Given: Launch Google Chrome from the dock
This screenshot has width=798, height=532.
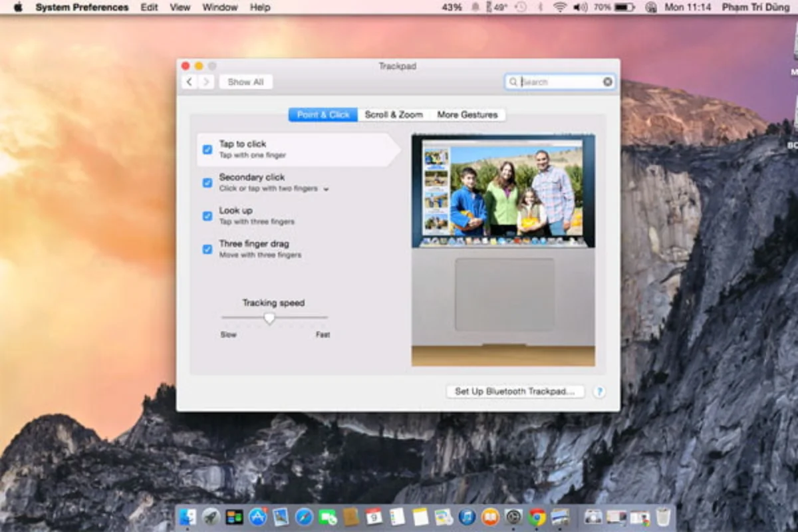Looking at the screenshot, I should coord(537,517).
